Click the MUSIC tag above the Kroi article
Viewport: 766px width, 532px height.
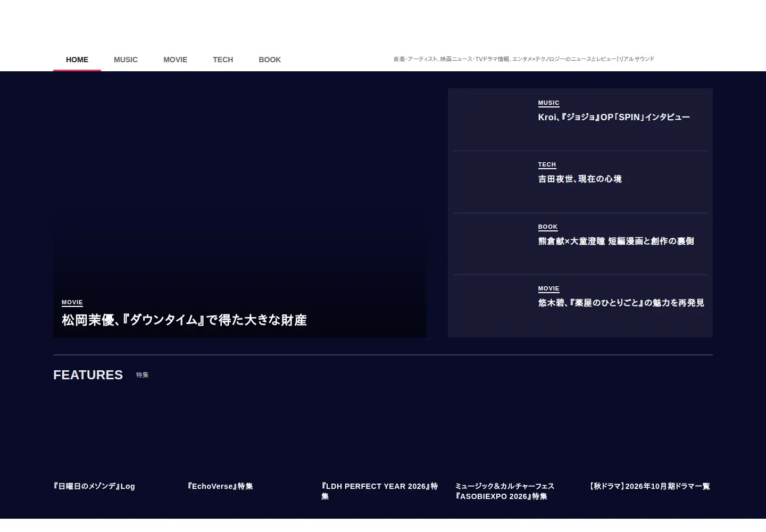(x=548, y=103)
